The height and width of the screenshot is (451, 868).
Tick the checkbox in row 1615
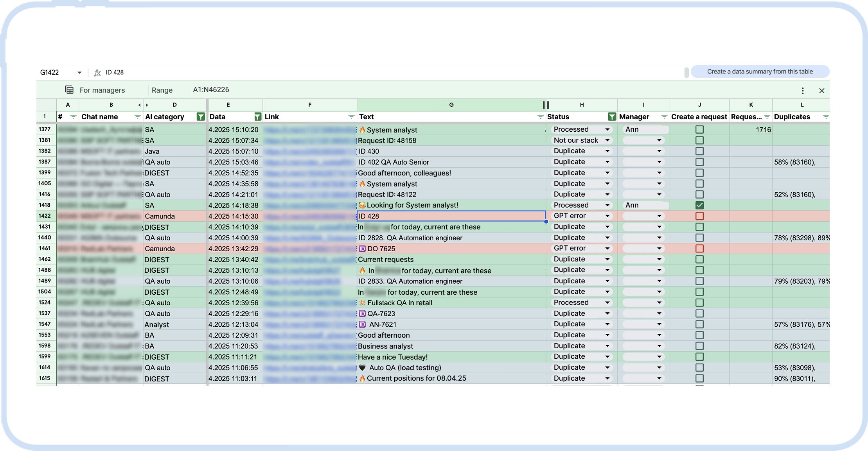pos(699,378)
